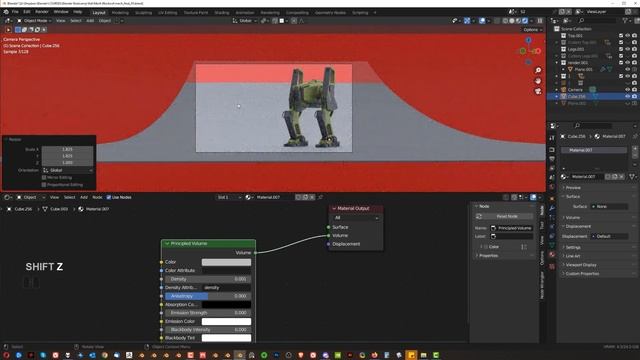640x360 pixels.
Task: Click the Principled Volume Color swatch
Action: click(227, 262)
